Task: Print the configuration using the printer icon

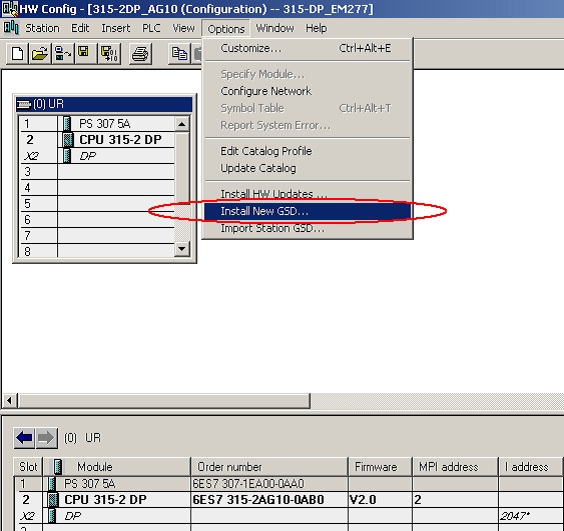Action: 140,54
